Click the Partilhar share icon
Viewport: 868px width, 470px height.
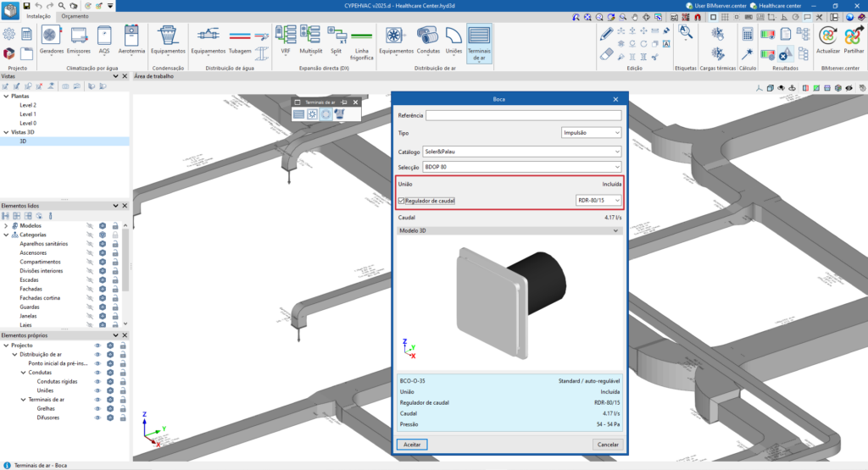coord(854,41)
